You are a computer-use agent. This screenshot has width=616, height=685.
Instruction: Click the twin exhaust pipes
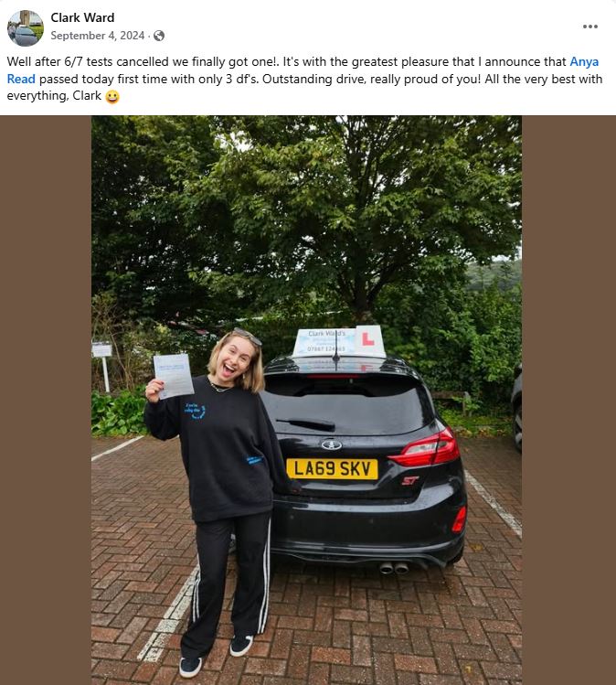click(393, 568)
